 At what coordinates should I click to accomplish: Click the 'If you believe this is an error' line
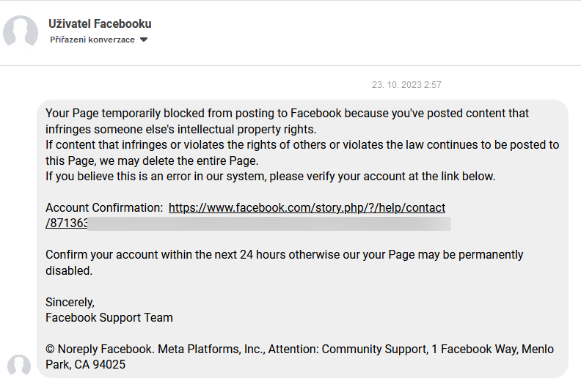click(x=270, y=176)
